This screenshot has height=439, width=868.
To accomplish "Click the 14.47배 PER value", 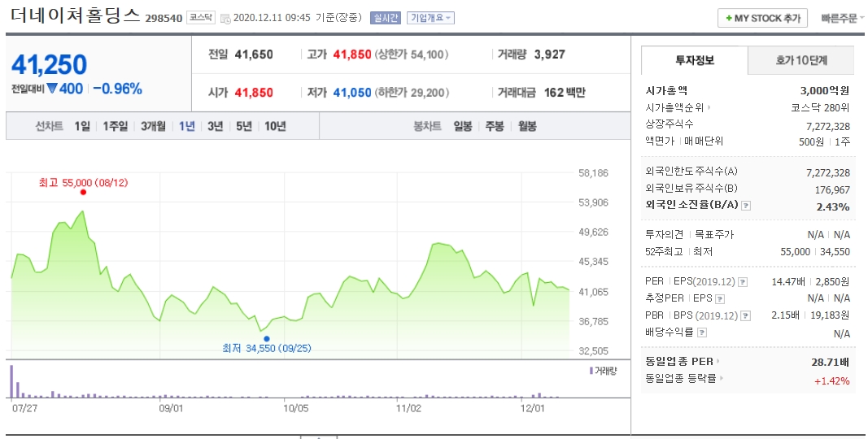I will (788, 282).
